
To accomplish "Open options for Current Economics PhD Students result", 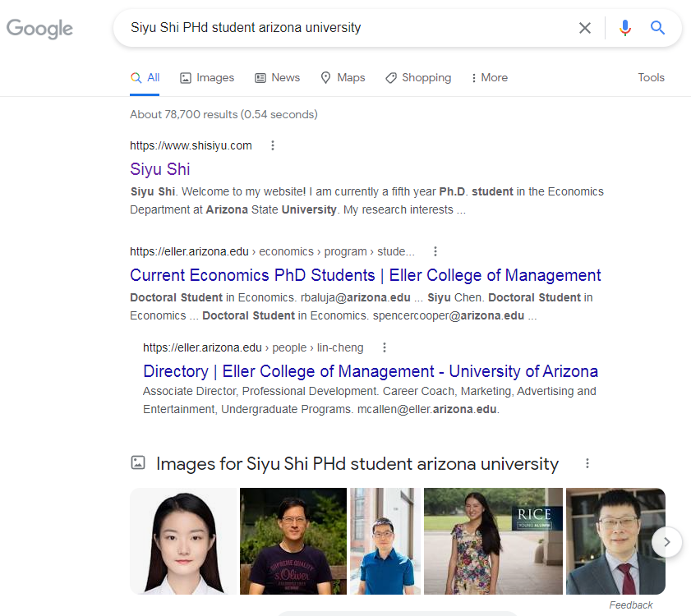I will (435, 251).
